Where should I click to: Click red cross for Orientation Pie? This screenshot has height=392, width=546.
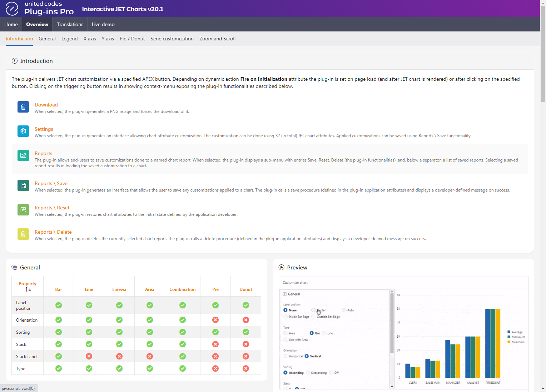[215, 320]
